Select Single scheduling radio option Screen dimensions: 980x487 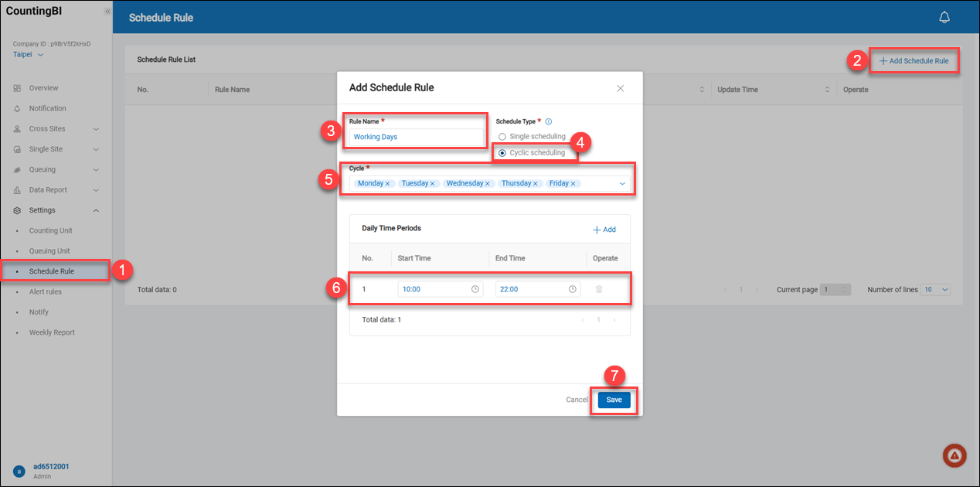pyautogui.click(x=502, y=137)
